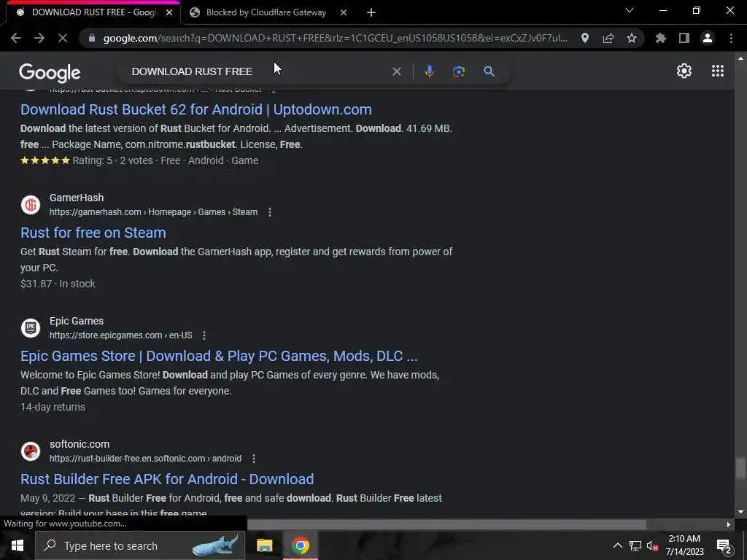The height and width of the screenshot is (560, 747).
Task: Open the network status tray icon
Action: (x=635, y=545)
